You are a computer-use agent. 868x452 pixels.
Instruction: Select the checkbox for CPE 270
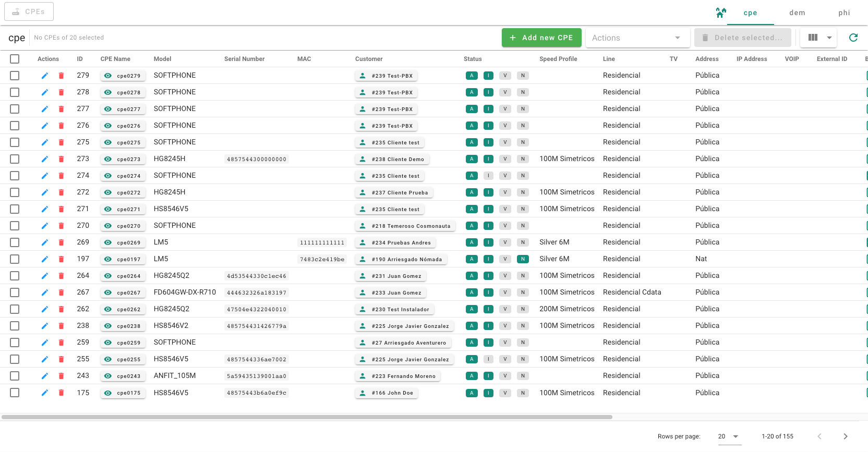click(15, 226)
